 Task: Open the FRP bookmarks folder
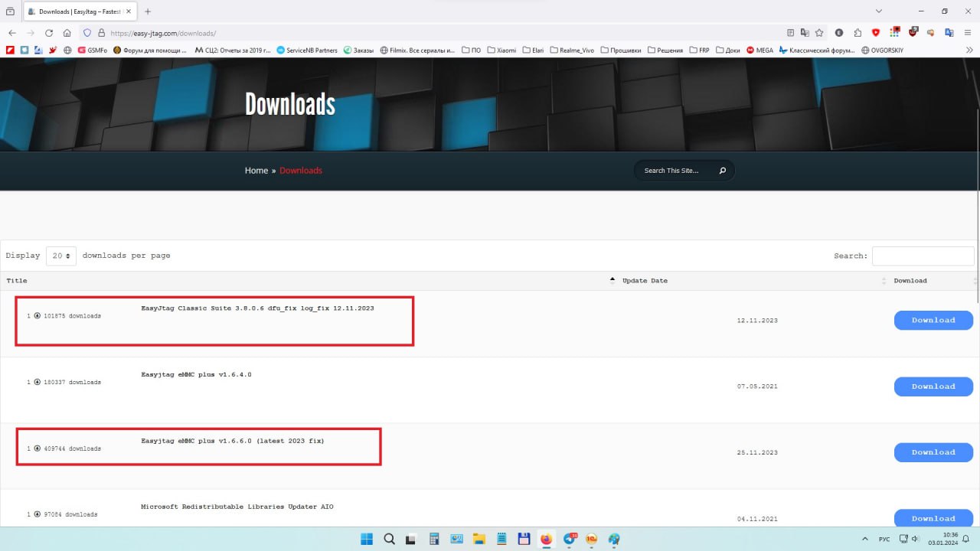[x=698, y=50]
